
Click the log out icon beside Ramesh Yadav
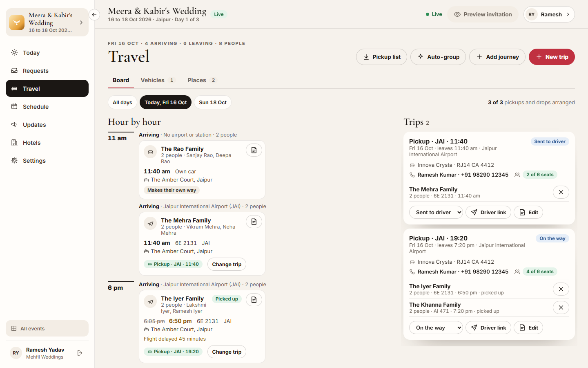(80, 353)
